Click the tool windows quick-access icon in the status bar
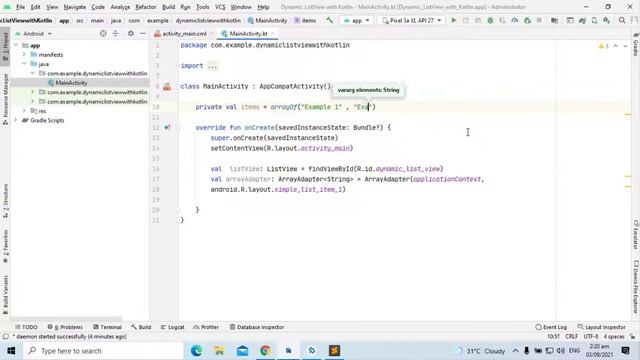This screenshot has width=640, height=360. point(5,337)
